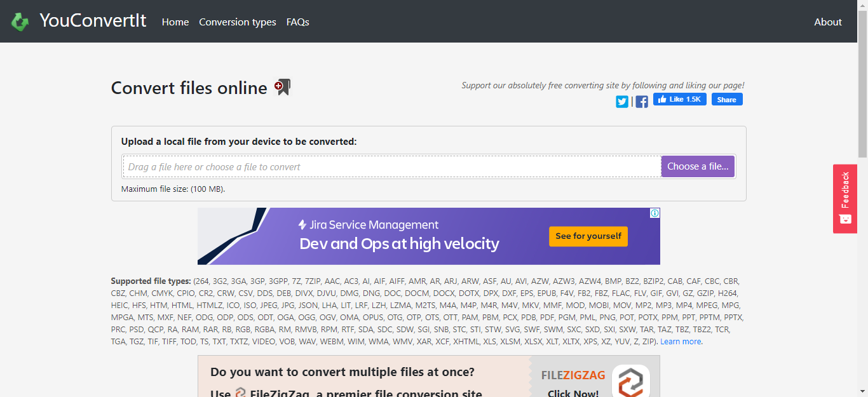Click the green YouConvertIt logo icon

(x=20, y=22)
